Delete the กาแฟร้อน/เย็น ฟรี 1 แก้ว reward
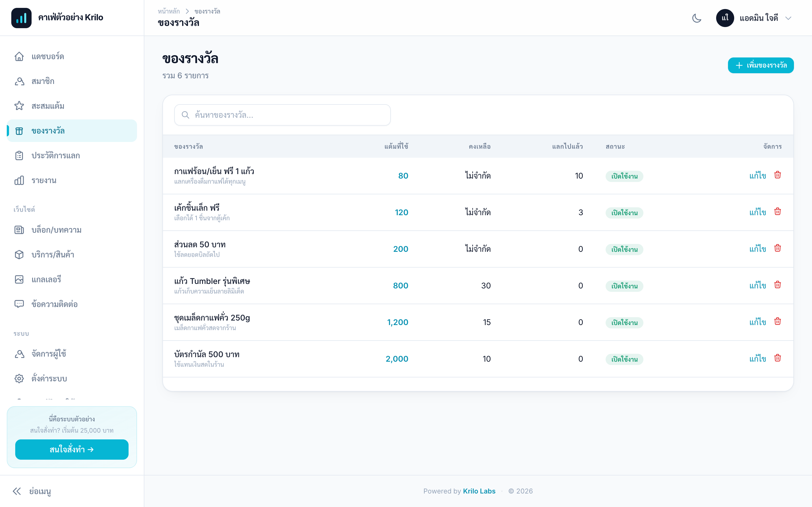Screen dimensions: 812x507 point(777,175)
